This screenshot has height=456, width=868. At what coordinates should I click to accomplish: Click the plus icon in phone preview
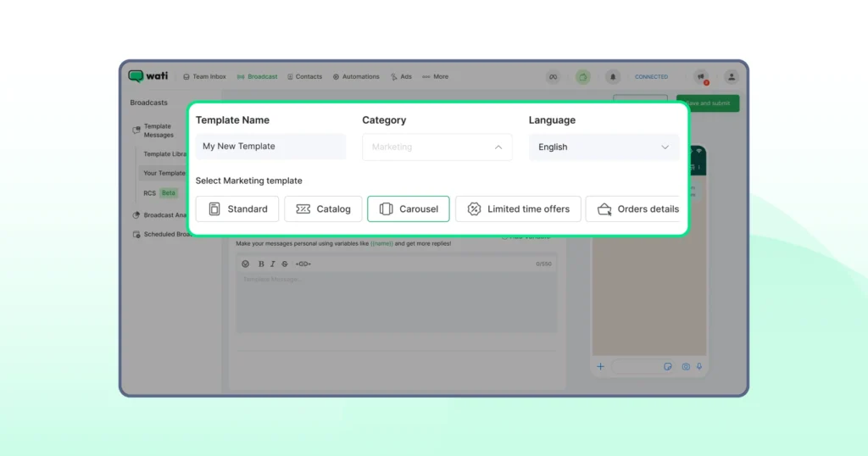pos(600,366)
